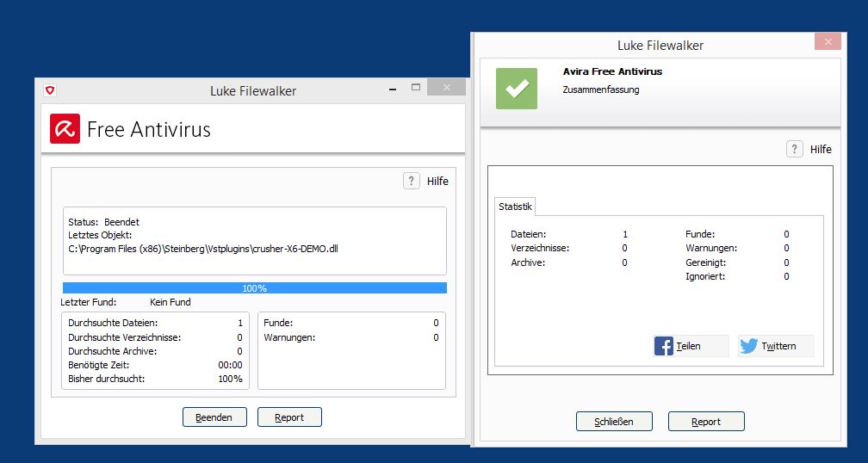Screen dimensions: 868x463
Task: Click 'Verzeichnisse:' statistic in summary window
Action: [540, 248]
